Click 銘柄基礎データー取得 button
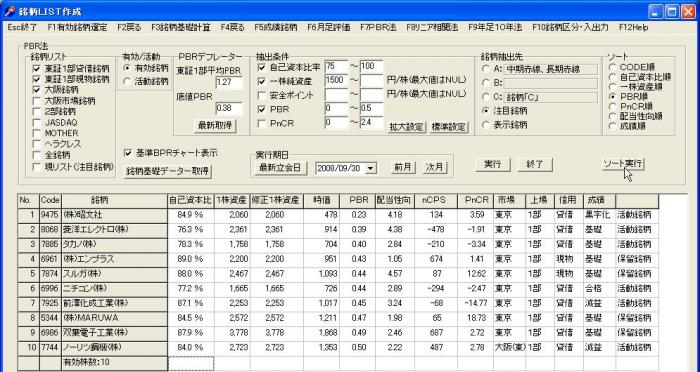700x372 pixels. [168, 171]
